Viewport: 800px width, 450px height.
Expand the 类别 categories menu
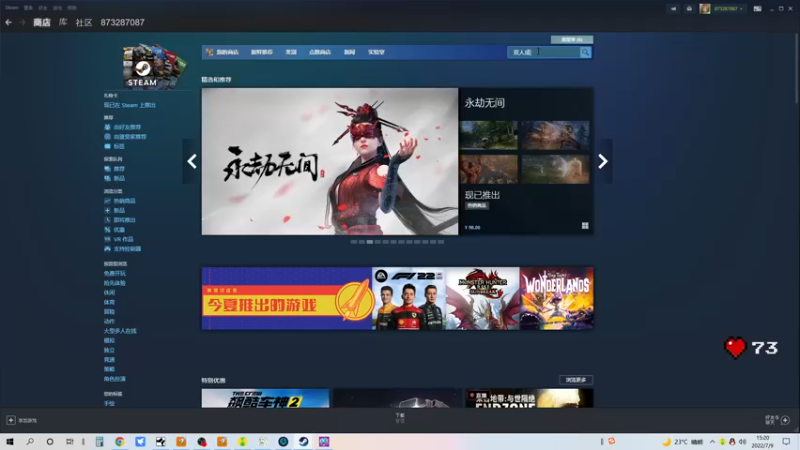(291, 52)
